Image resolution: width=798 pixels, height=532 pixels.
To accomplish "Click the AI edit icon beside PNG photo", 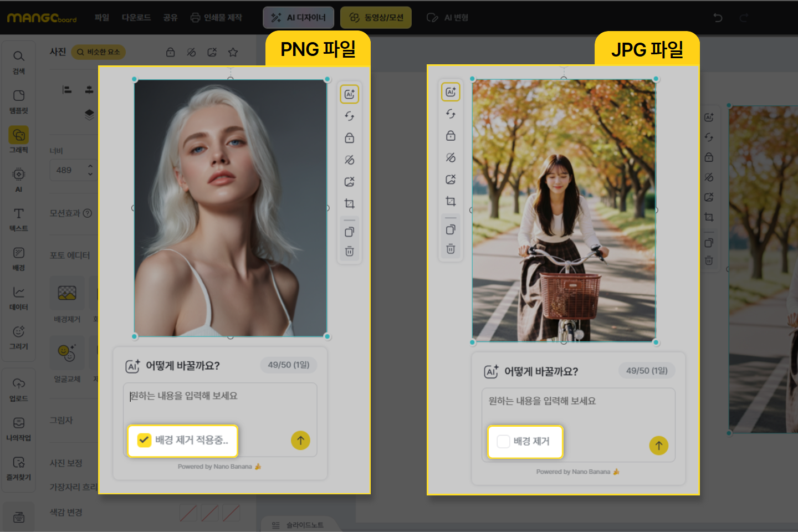I will click(349, 94).
